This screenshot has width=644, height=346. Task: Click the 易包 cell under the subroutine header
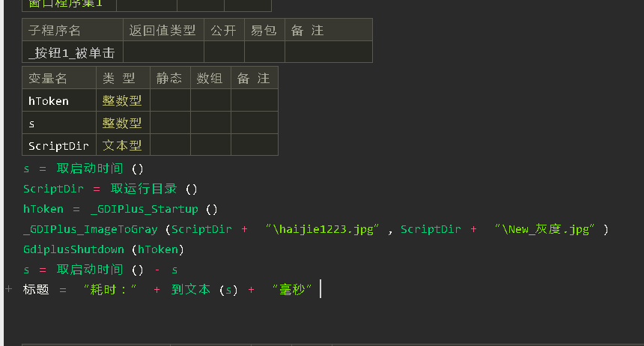[x=264, y=52]
